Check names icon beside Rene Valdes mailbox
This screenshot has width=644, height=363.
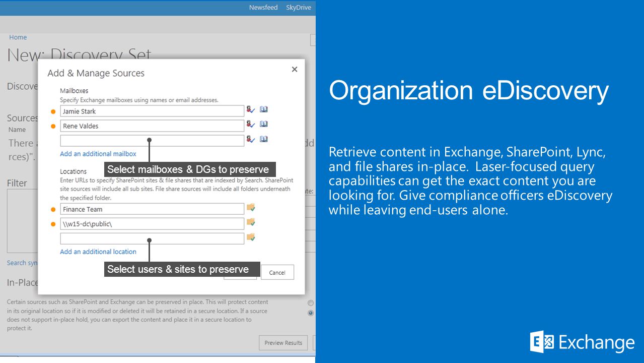(250, 124)
